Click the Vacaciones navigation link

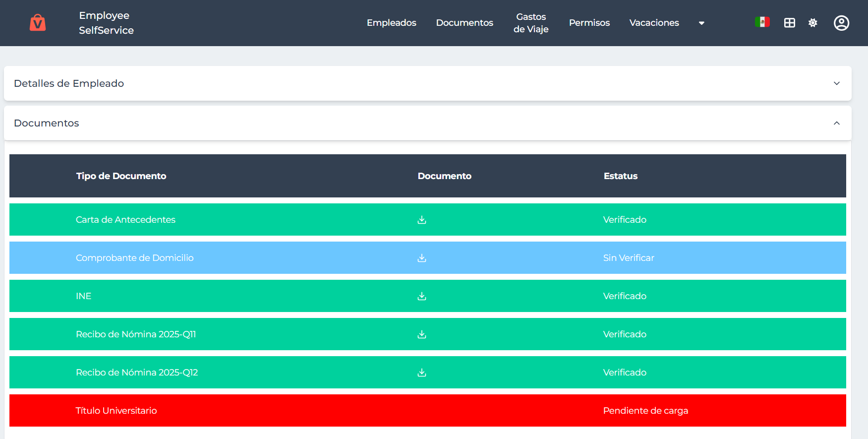[x=654, y=23]
